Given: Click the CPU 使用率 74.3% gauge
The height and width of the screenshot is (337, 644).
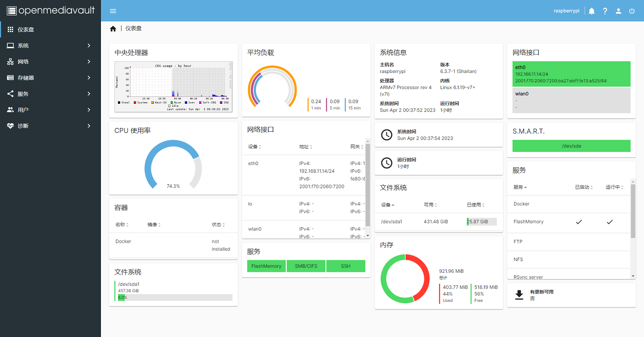Looking at the screenshot, I should (x=173, y=165).
